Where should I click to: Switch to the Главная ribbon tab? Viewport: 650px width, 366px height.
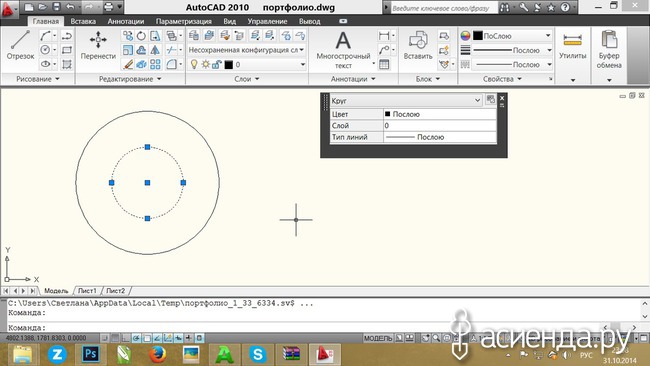[46, 21]
